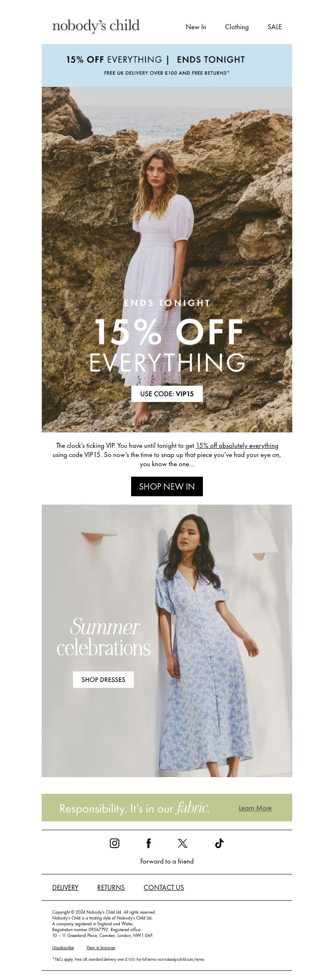This screenshot has height=980, width=334.
Task: Follow the 15% off absolutely everything link
Action: click(x=237, y=445)
